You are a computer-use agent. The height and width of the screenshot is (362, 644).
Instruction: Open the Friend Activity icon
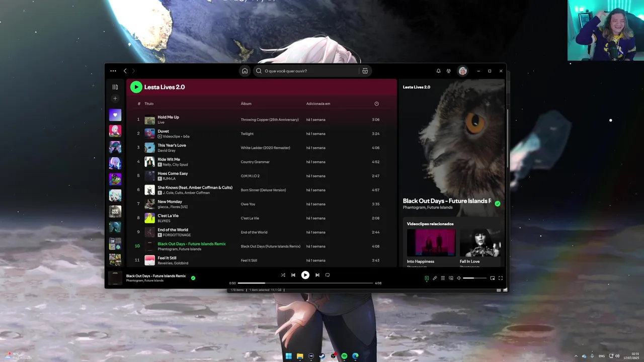(449, 71)
